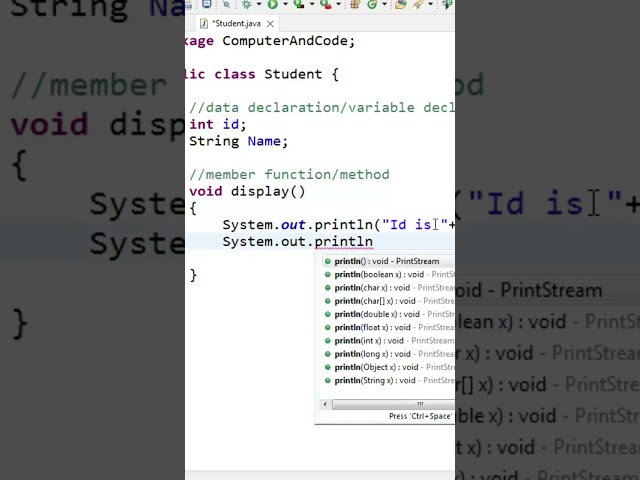Select println(int x) suggestion
The image size is (640, 480).
pos(388,341)
